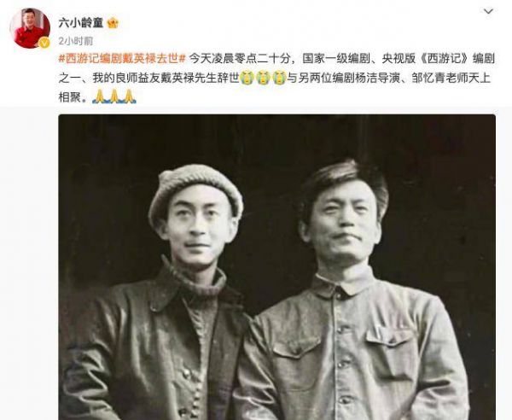Open the username 六小龄童 link
Screen dimensions: 512x420
coord(81,23)
